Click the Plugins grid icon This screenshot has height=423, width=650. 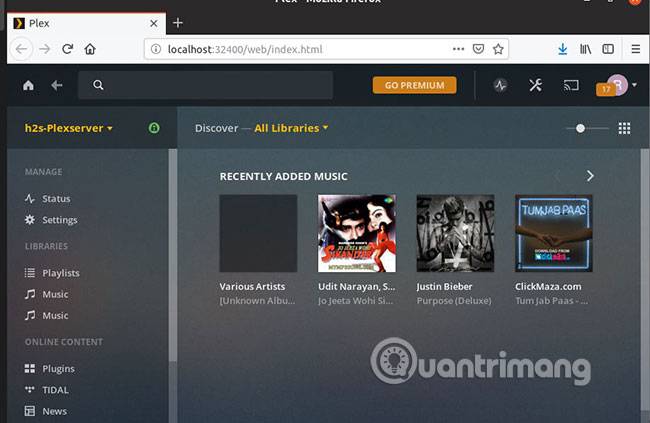30,369
